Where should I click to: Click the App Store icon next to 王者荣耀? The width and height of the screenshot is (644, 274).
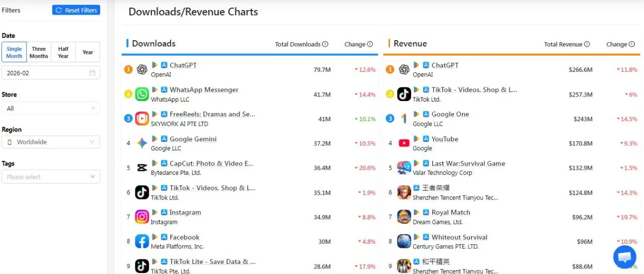click(x=417, y=188)
